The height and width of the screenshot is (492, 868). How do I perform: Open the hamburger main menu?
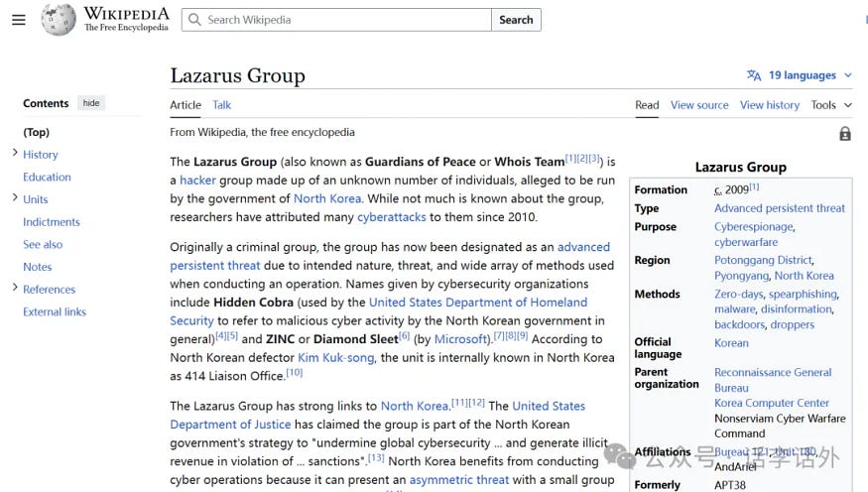click(18, 20)
